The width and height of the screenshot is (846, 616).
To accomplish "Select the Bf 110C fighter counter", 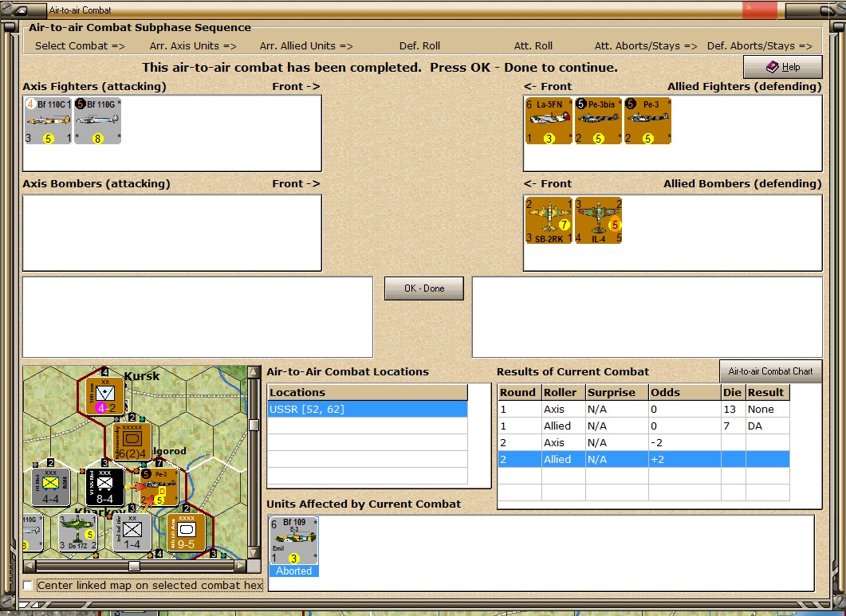I will tap(48, 121).
